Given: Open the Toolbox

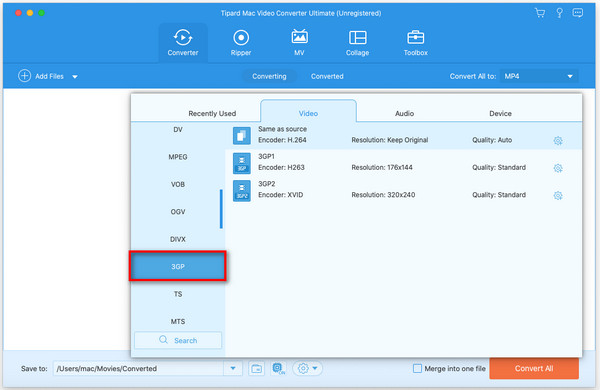Looking at the screenshot, I should click(x=416, y=43).
